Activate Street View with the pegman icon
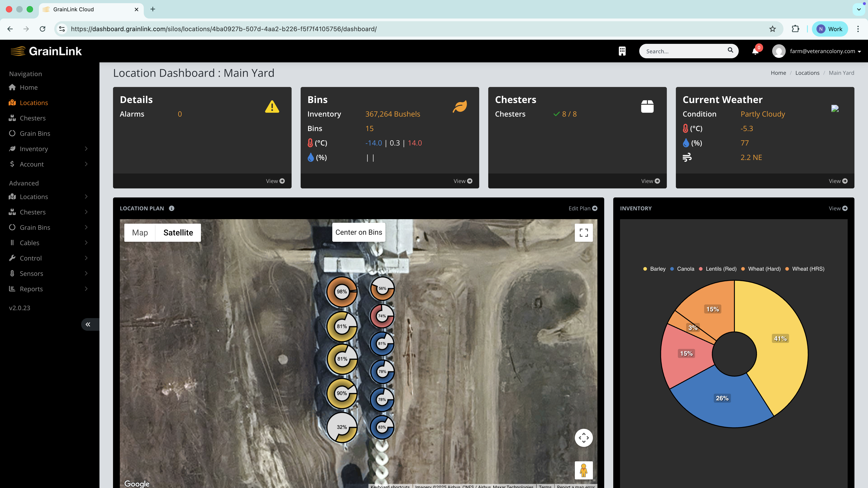 click(x=584, y=470)
